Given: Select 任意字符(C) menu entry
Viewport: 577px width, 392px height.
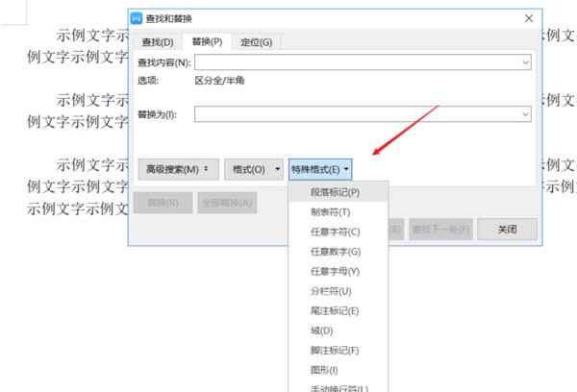Looking at the screenshot, I should click(x=335, y=232).
